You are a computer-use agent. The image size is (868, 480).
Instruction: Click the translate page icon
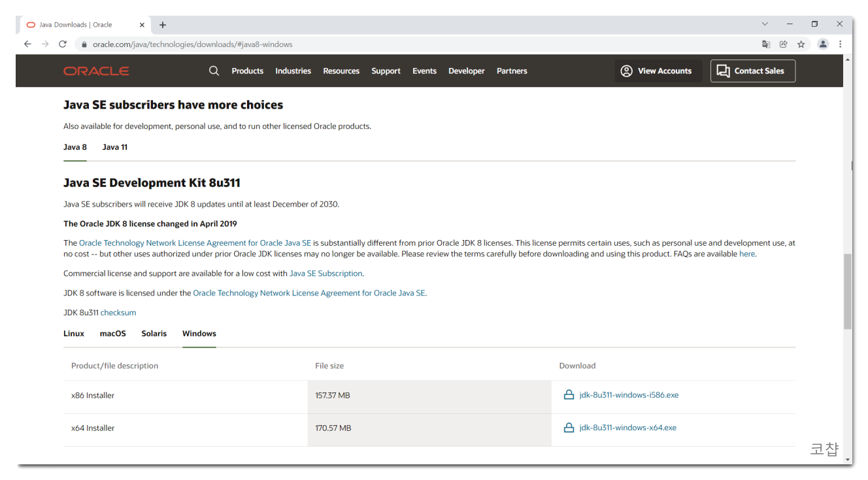[x=766, y=44]
